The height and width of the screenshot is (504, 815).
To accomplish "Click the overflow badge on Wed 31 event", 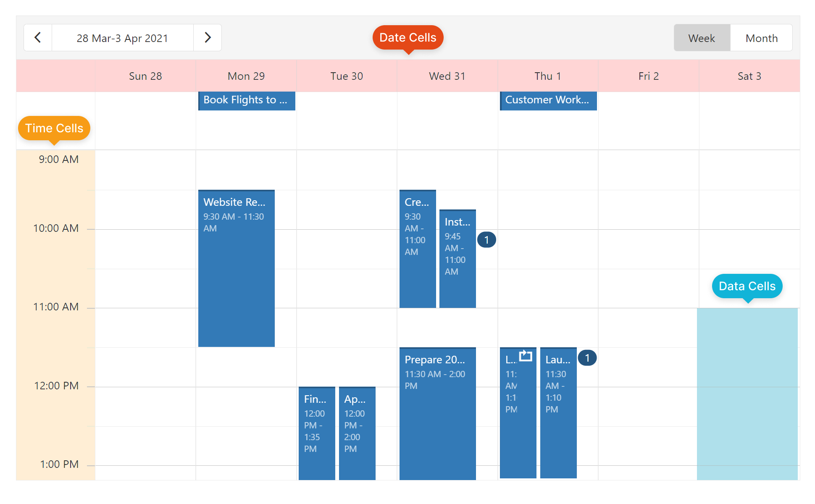I will [486, 239].
